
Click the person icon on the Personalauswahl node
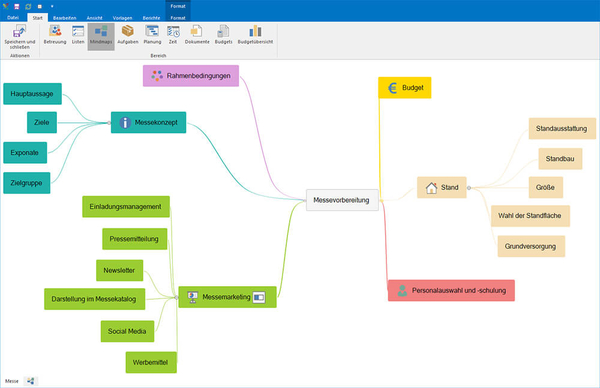(x=402, y=290)
